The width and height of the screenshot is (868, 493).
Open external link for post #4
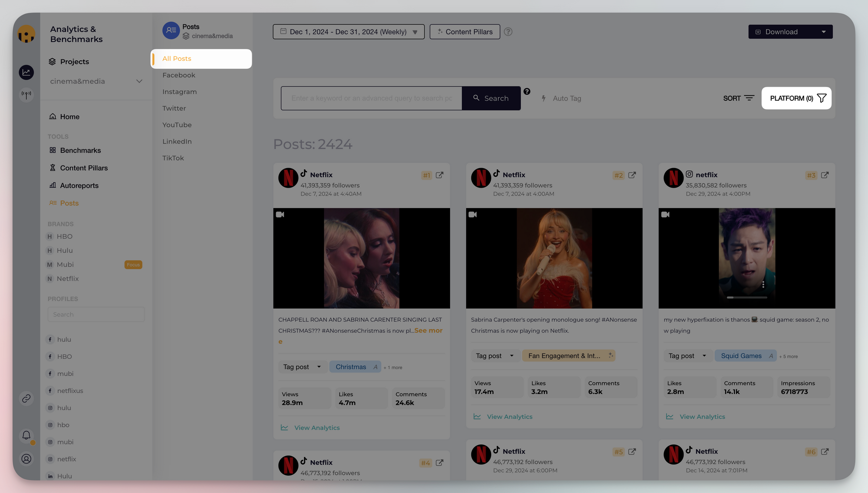coord(440,463)
